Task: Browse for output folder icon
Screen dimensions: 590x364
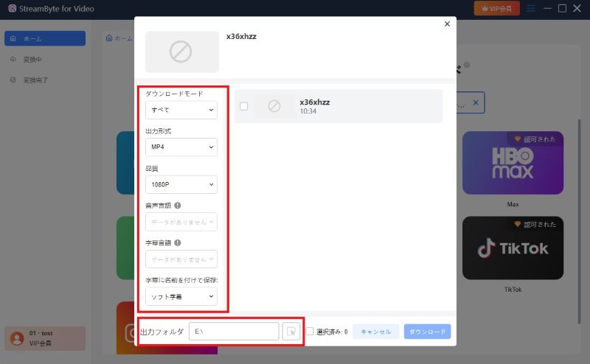Action: coord(291,332)
